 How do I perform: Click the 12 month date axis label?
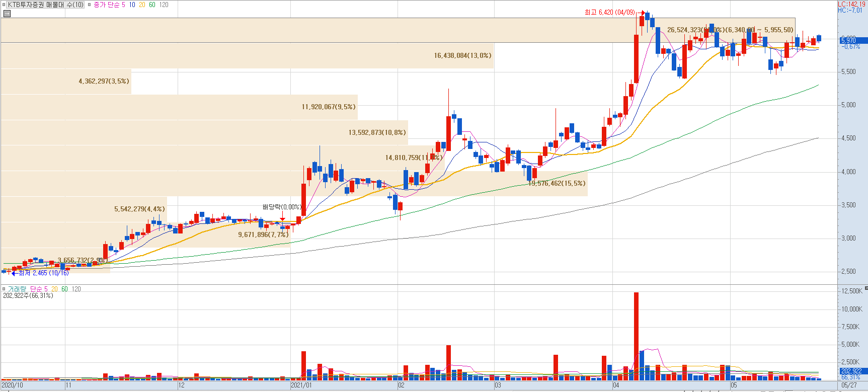pos(182,385)
